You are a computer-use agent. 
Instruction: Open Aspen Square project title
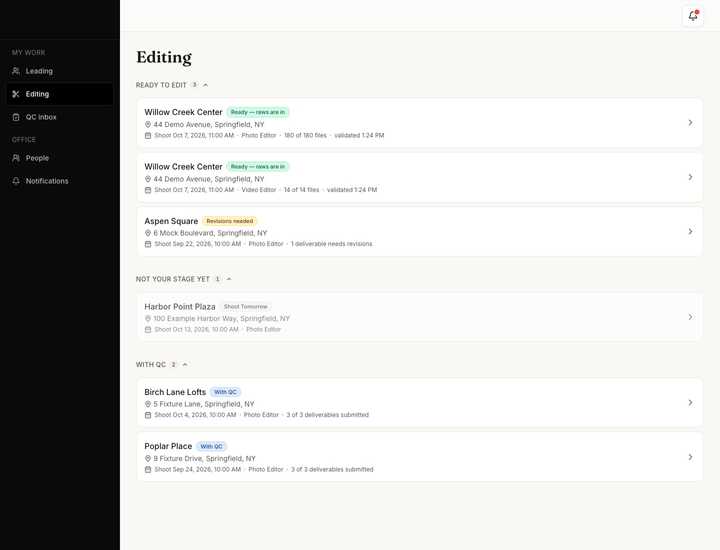171,221
